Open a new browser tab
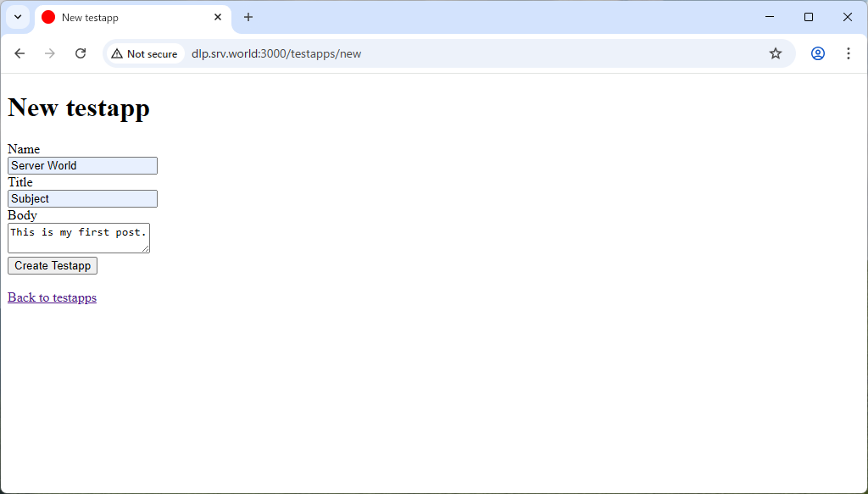Image resolution: width=868 pixels, height=494 pixels. (x=248, y=17)
